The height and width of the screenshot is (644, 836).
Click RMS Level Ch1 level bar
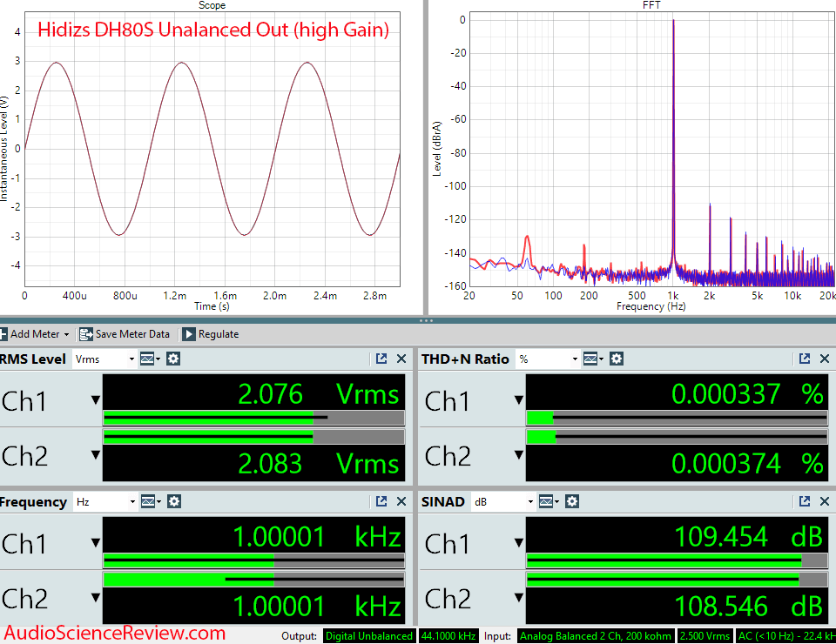pos(253,418)
